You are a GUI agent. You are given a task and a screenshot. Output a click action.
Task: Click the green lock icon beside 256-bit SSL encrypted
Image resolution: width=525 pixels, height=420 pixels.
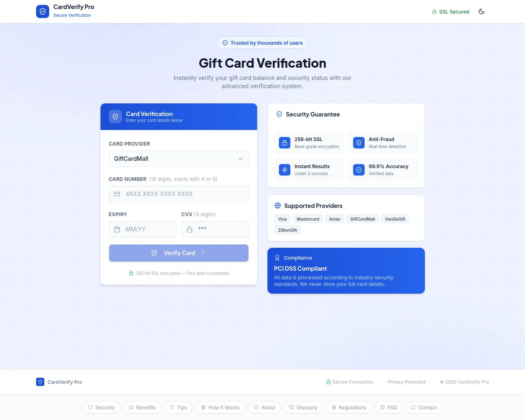click(131, 273)
